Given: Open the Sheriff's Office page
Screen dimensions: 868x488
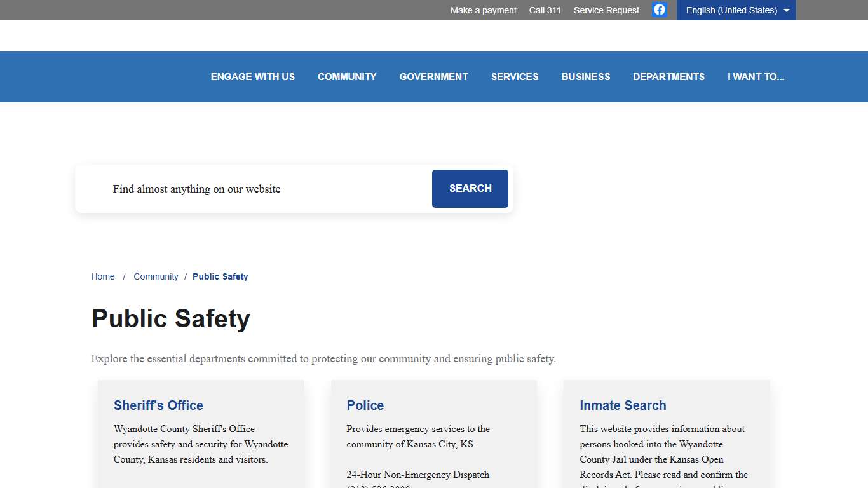Looking at the screenshot, I should click(158, 405).
